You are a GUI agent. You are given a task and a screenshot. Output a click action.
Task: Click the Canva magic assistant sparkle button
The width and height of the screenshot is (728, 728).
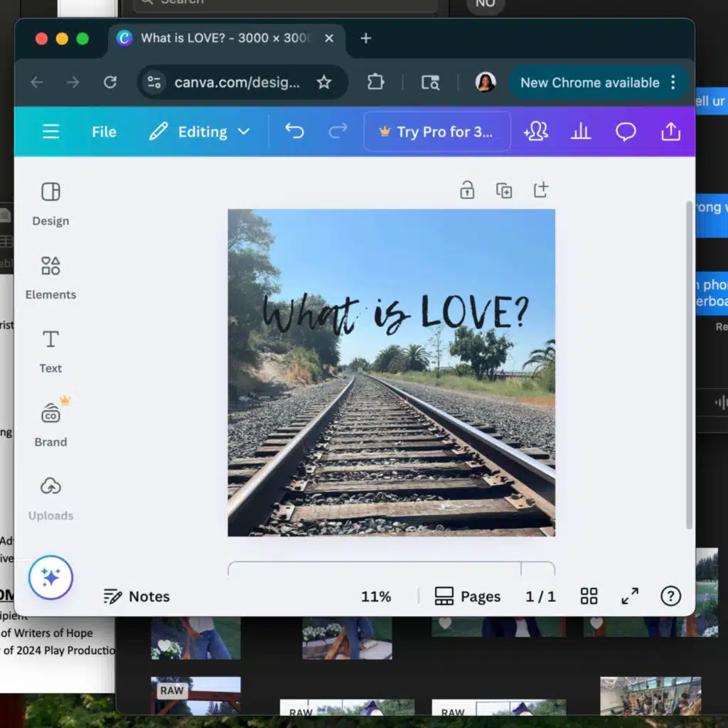[x=50, y=577]
